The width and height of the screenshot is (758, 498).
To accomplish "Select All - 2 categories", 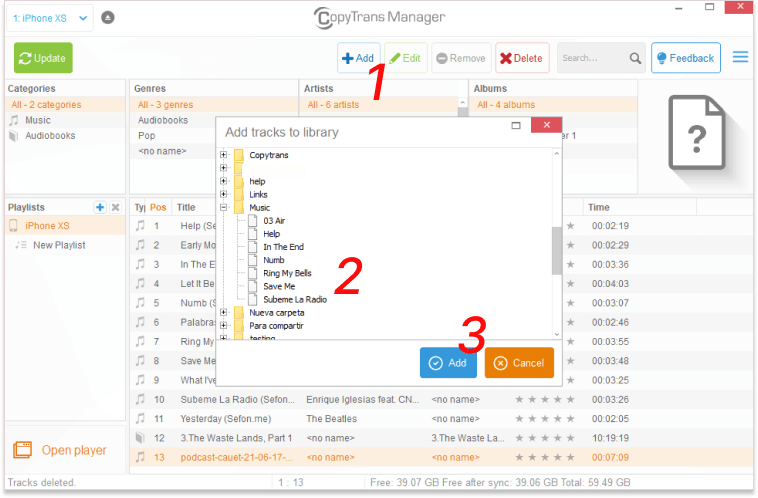I will (x=65, y=104).
